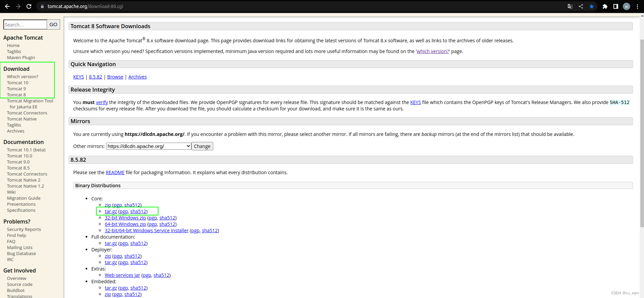644x298 pixels.
Task: Open Bug Database link
Action: pyautogui.click(x=21, y=253)
